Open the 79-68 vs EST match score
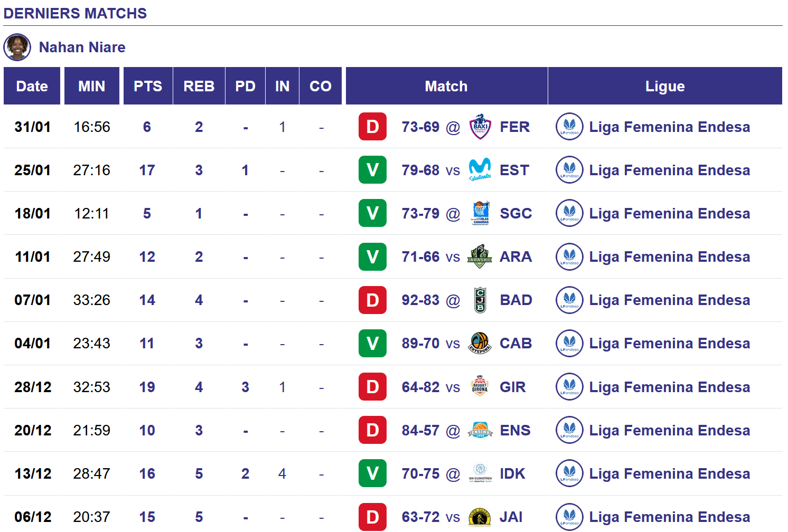 (x=420, y=170)
